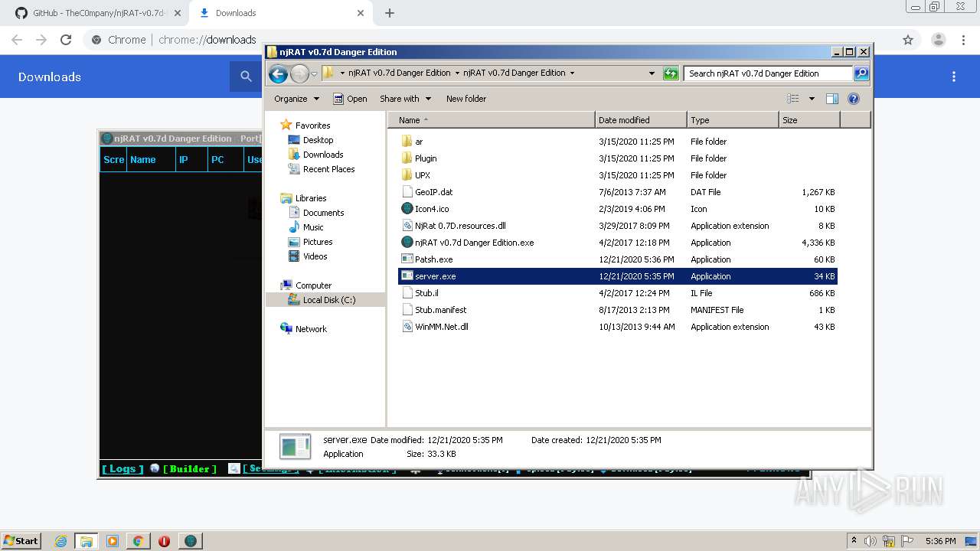Viewport: 980px width, 551px height.
Task: Show hidden system tray icons
Action: [x=854, y=541]
